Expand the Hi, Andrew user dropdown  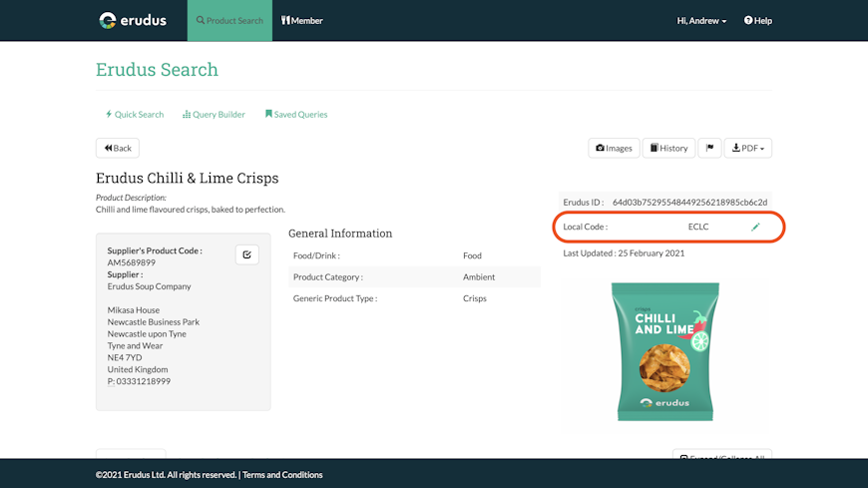pos(701,21)
